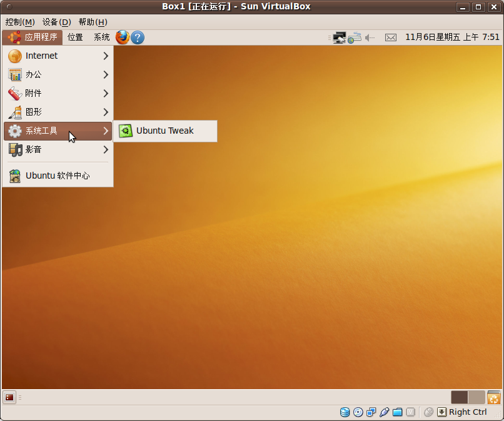Click the 附件 Swiss knife icon
The height and width of the screenshot is (421, 504).
point(15,93)
